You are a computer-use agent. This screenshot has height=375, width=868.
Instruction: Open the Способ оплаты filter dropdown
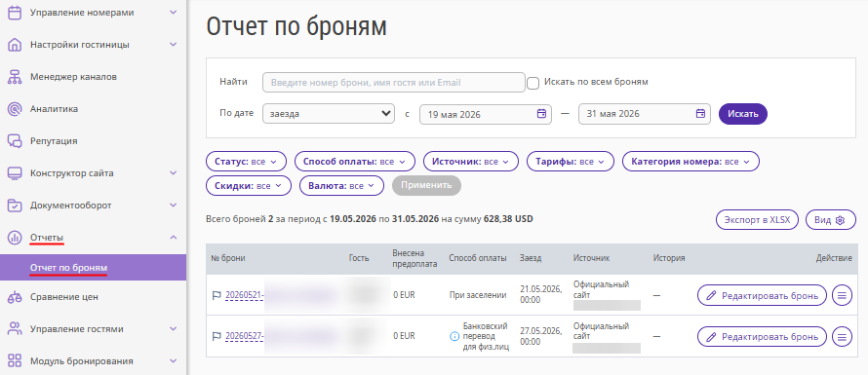coord(354,162)
